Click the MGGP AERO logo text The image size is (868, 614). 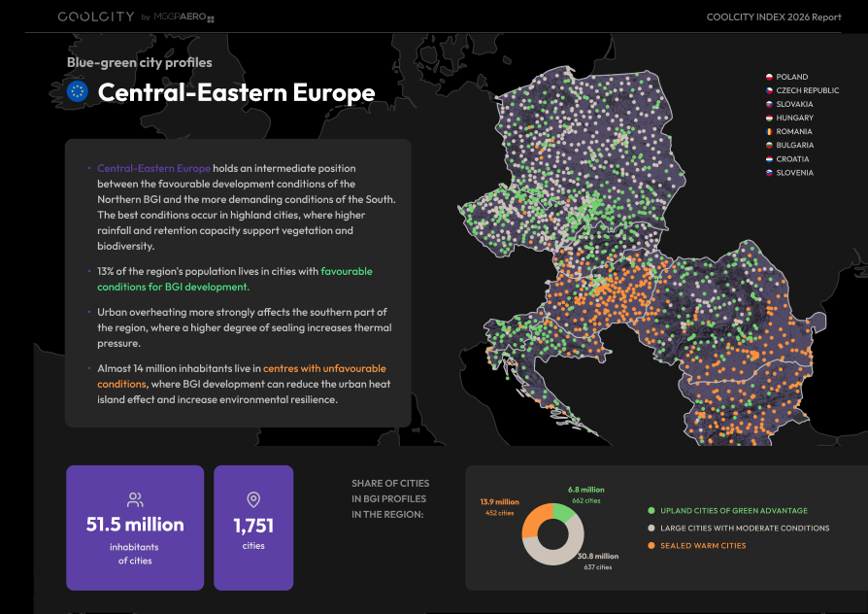point(183,17)
